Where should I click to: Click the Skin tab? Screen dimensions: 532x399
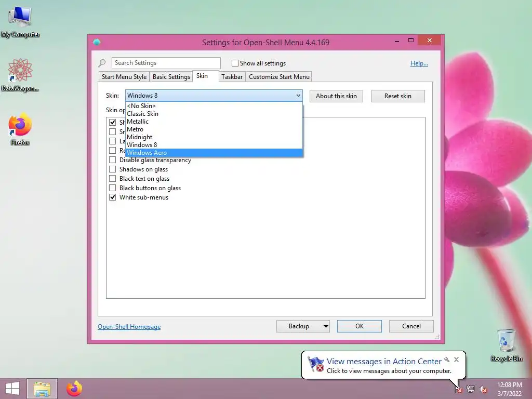tap(206, 76)
